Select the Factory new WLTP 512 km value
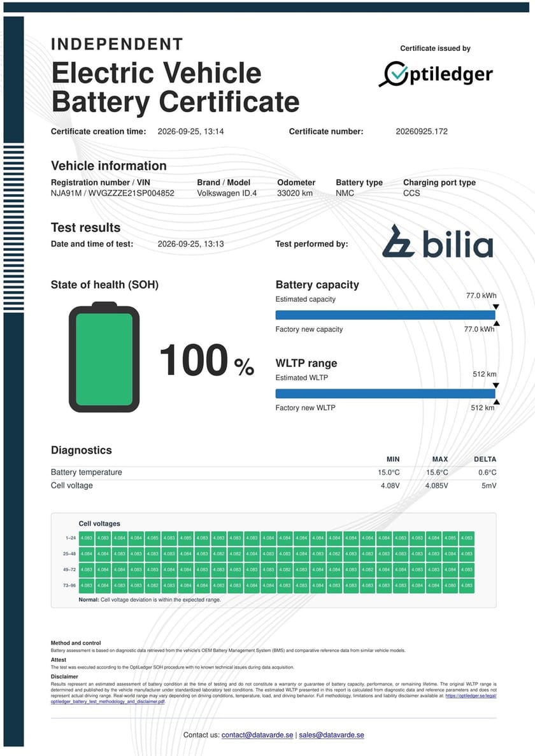Image resolution: width=535 pixels, height=756 pixels. coord(483,408)
